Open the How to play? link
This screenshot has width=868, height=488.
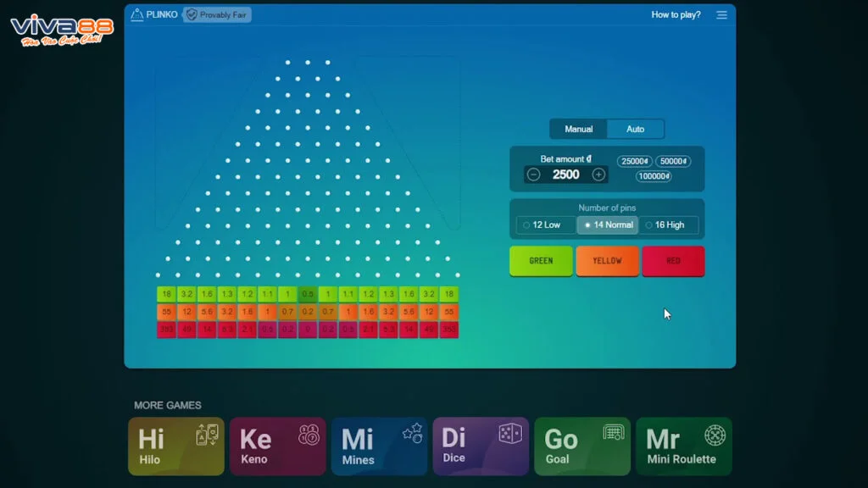coord(676,14)
